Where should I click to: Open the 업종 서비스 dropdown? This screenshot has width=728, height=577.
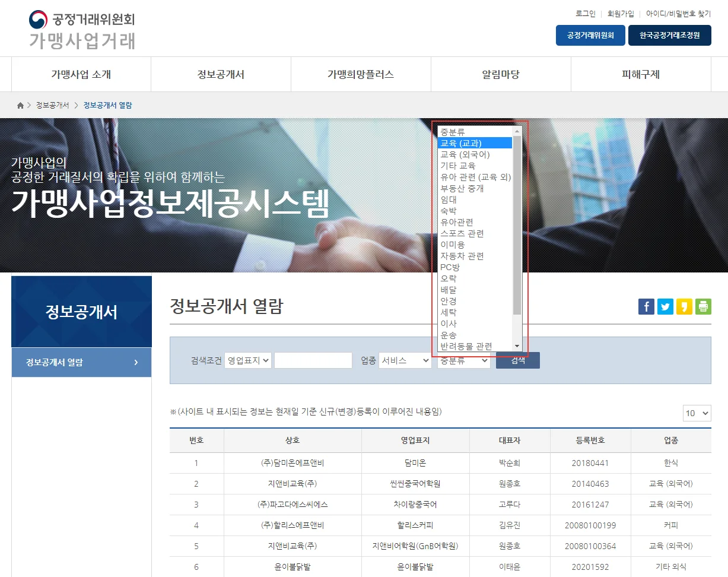pos(405,360)
